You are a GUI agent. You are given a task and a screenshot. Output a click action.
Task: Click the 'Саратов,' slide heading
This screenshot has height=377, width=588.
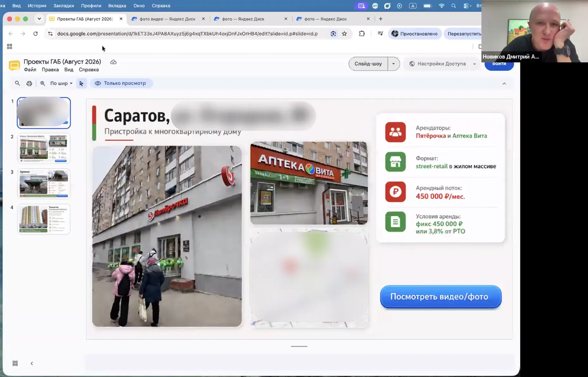tap(137, 116)
